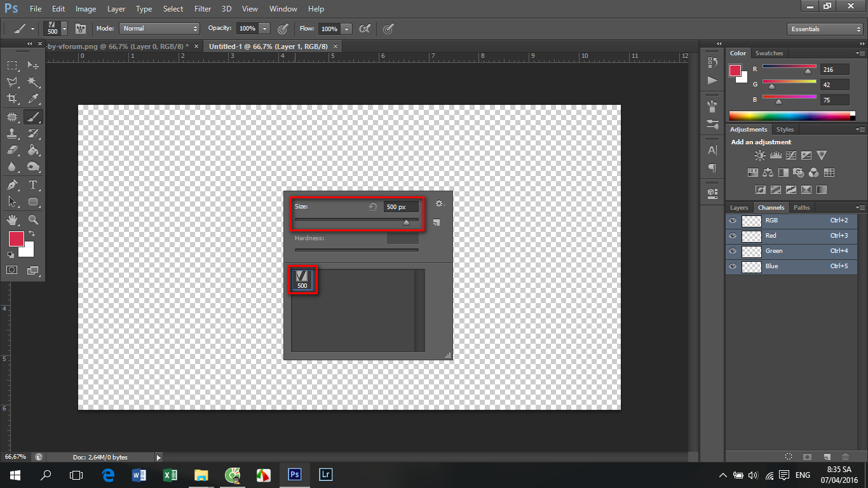Switch to the Styles tab

pyautogui.click(x=785, y=130)
